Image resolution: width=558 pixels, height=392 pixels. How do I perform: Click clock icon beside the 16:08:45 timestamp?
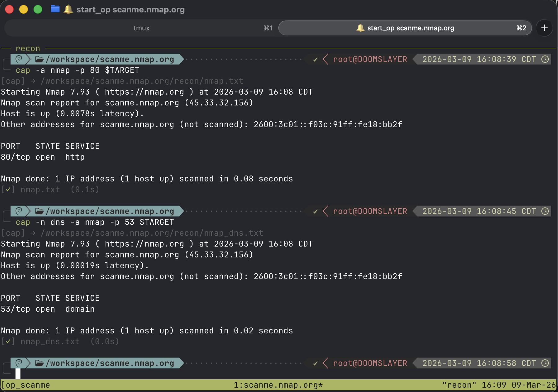click(x=545, y=211)
